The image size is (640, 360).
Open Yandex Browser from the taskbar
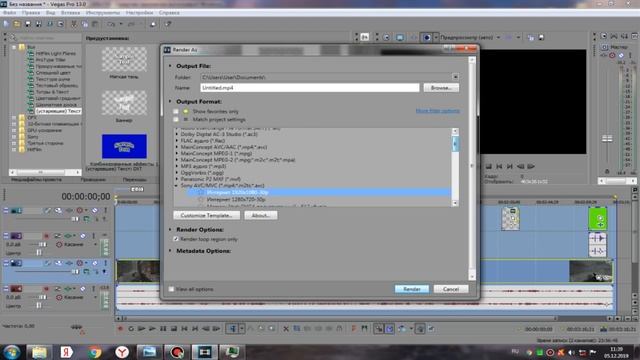[x=122, y=352]
